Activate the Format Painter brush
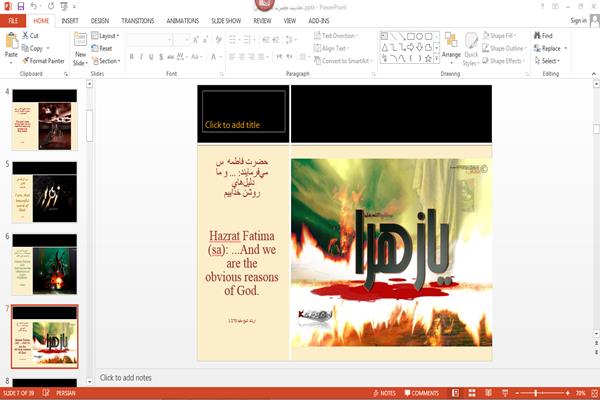600x400 pixels. (x=43, y=61)
